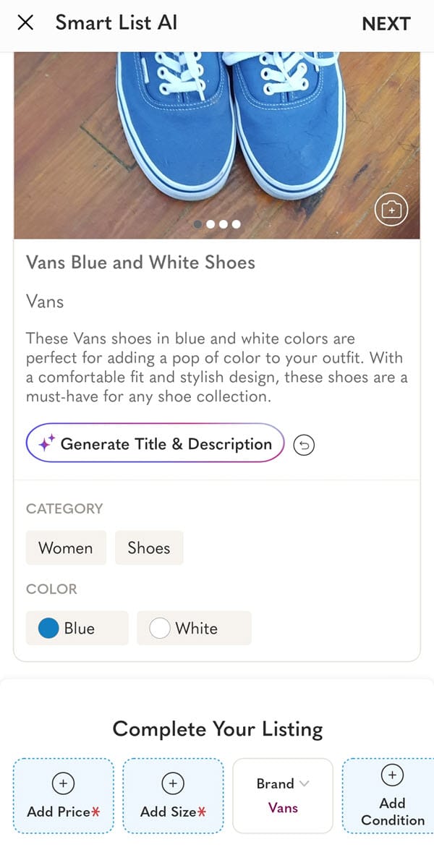Jump to the last photo indicator dot
The width and height of the screenshot is (434, 868).
click(236, 224)
